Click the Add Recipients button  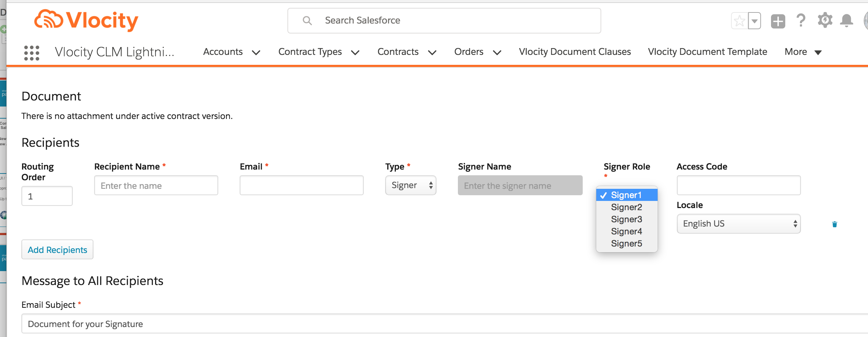(57, 249)
